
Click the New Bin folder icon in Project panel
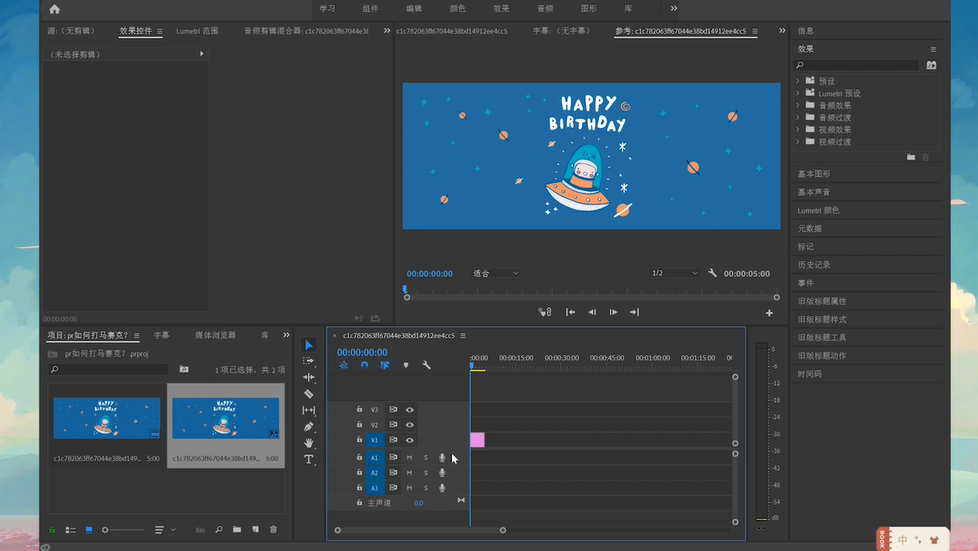tap(237, 529)
